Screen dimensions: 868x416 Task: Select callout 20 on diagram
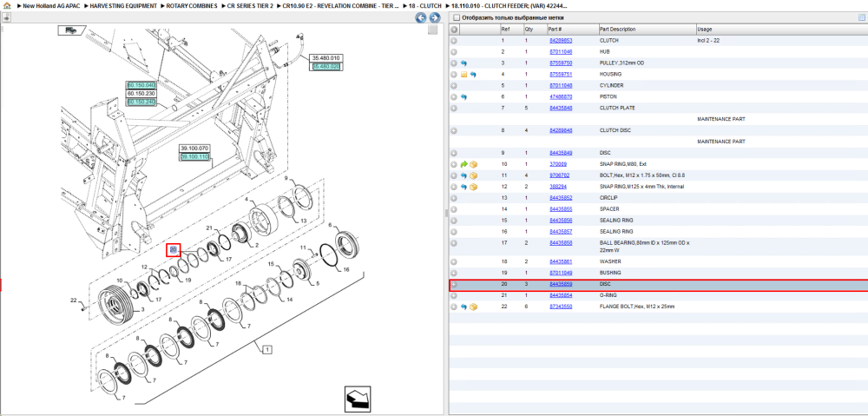174,250
